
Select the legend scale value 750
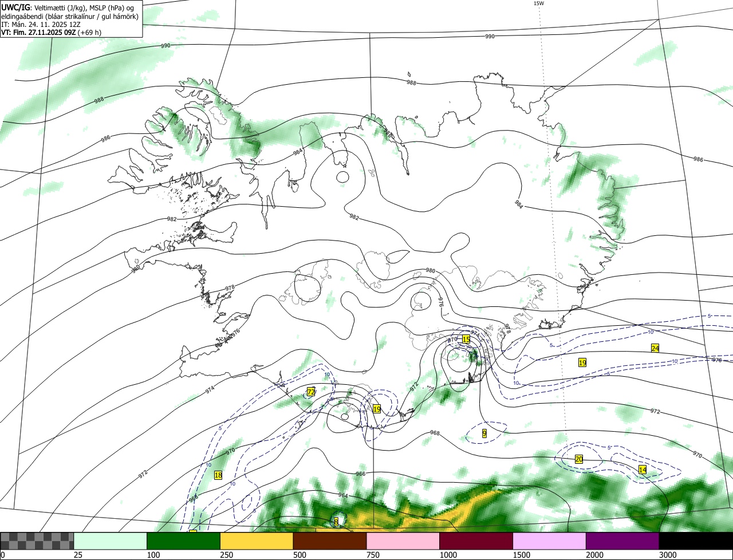click(373, 555)
